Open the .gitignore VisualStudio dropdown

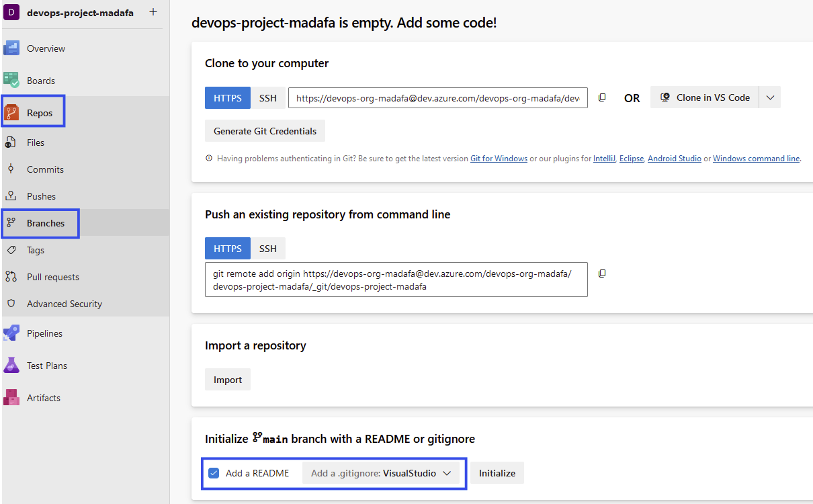pos(381,473)
